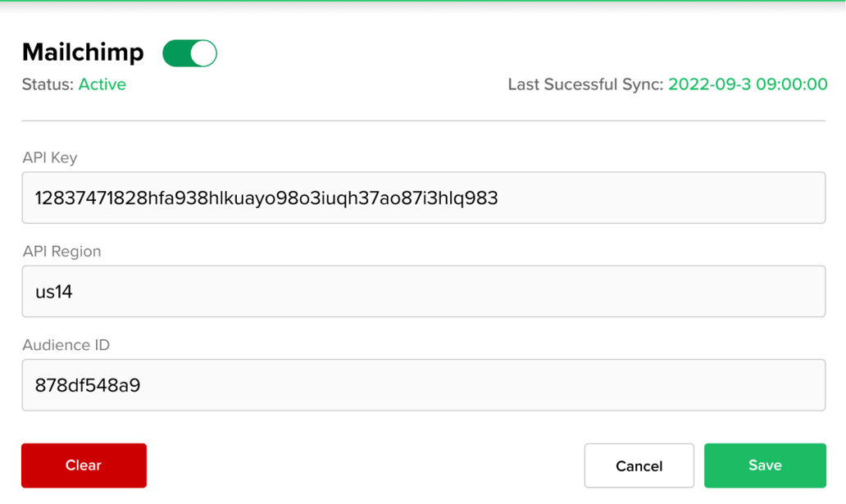This screenshot has height=504, width=846.
Task: Select the last successful sync timestamp
Action: (x=748, y=84)
